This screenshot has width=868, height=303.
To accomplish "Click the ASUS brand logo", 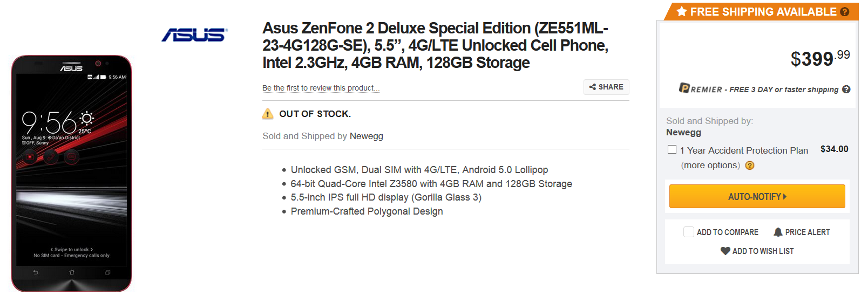I will [194, 35].
